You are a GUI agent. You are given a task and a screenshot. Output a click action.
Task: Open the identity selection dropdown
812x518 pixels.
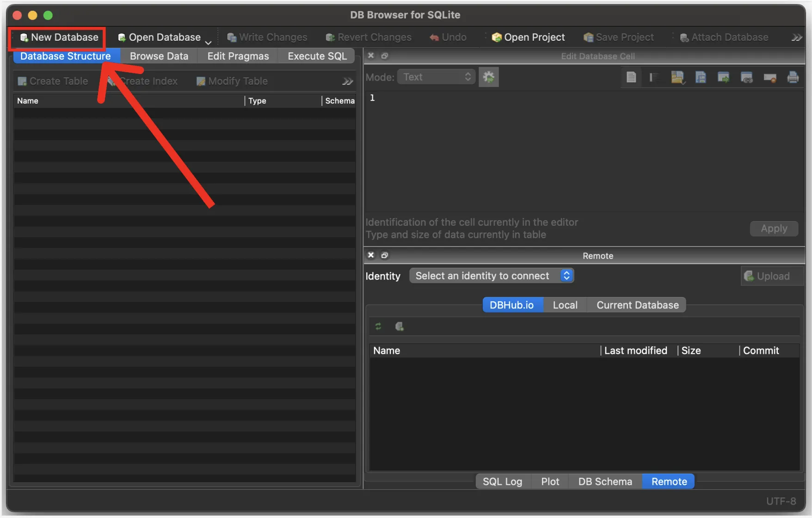coord(492,276)
